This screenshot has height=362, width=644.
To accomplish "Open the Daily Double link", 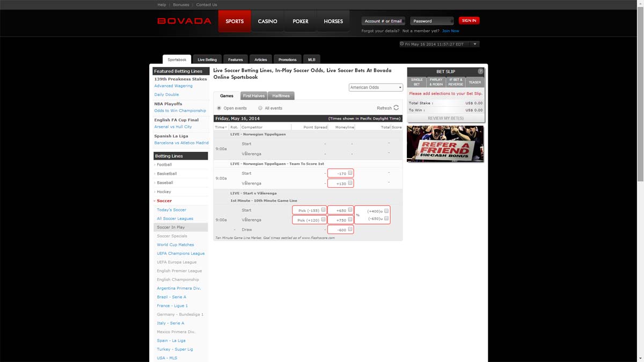I will point(166,94).
